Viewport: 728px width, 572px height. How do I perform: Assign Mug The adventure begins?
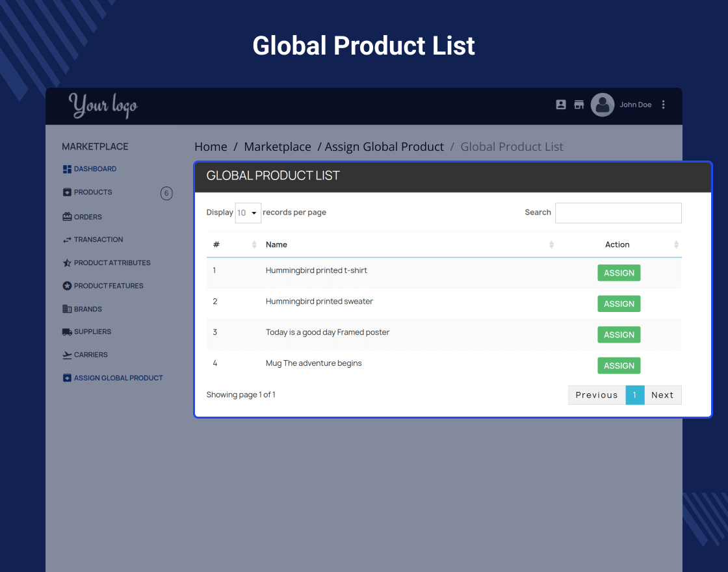pyautogui.click(x=619, y=366)
